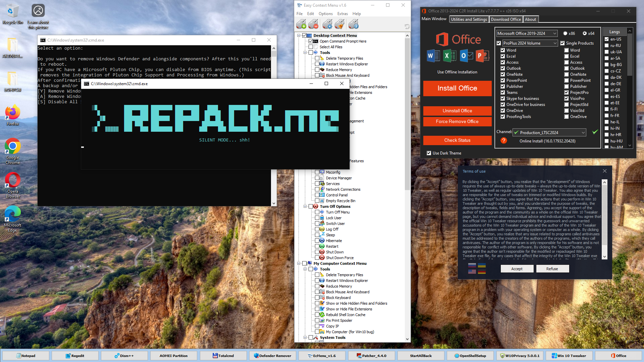The width and height of the screenshot is (644, 362).
Task: Open the ProPlus 2024 Volume edition dropdown
Action: coord(530,43)
